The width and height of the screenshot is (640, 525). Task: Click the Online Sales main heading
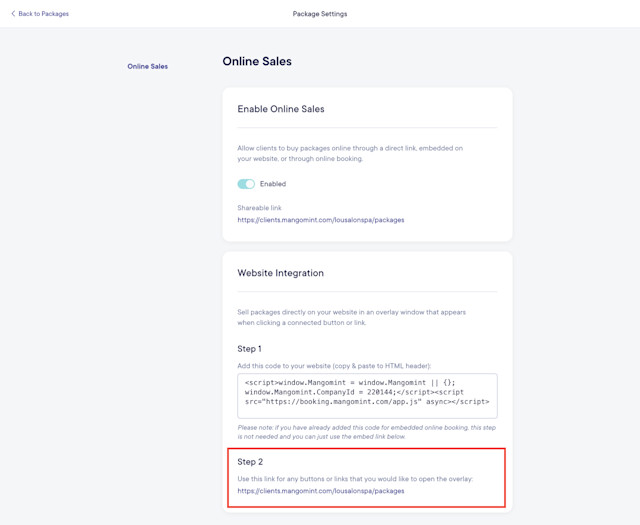tap(257, 61)
